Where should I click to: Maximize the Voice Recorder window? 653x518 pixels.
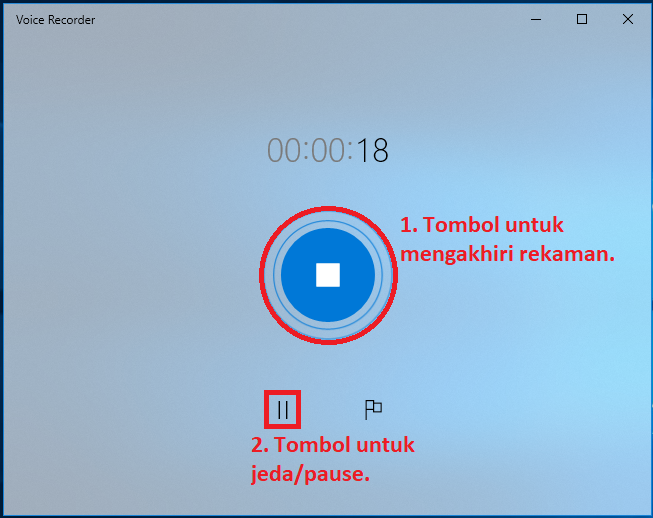tap(582, 19)
